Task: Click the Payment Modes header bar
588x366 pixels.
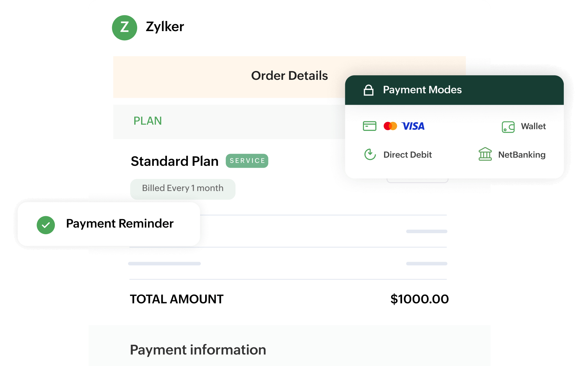Action: click(454, 90)
